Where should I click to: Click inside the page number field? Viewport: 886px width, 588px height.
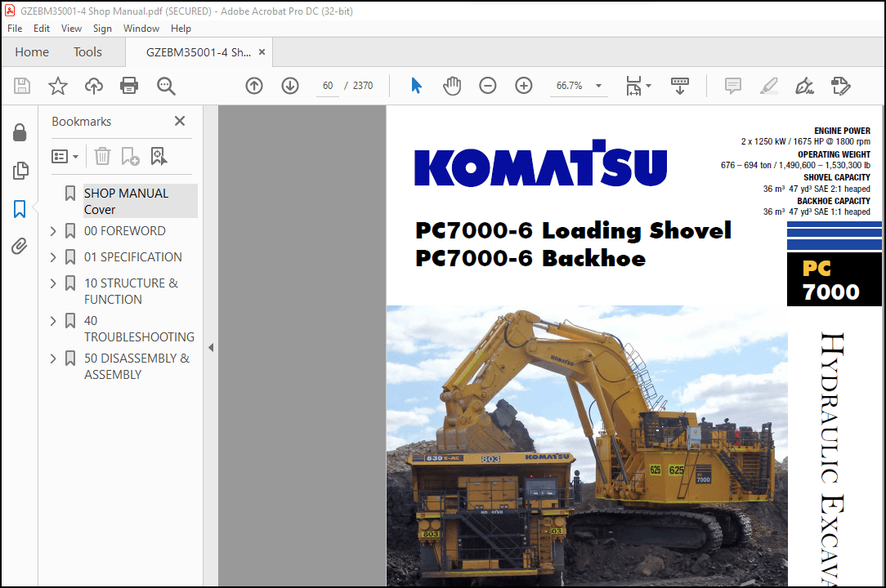point(327,85)
